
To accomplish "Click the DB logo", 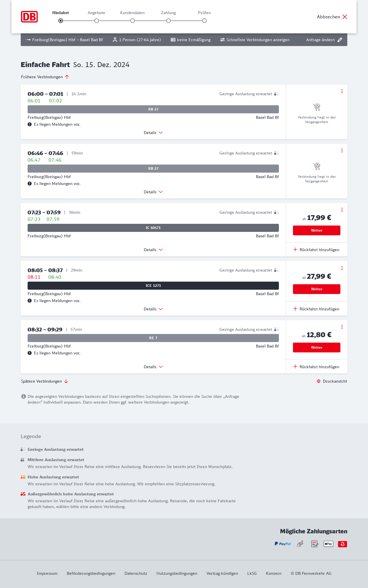I will click(29, 17).
